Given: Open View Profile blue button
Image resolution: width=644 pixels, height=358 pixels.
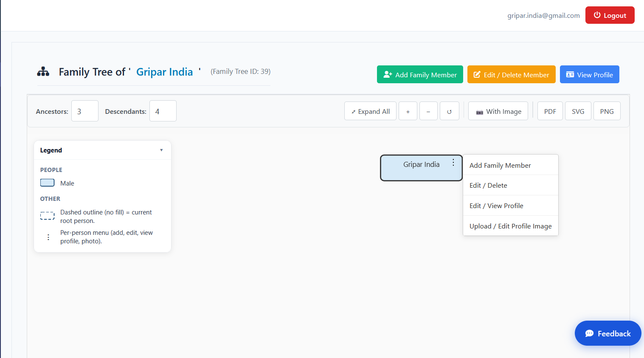Looking at the screenshot, I should 590,74.
